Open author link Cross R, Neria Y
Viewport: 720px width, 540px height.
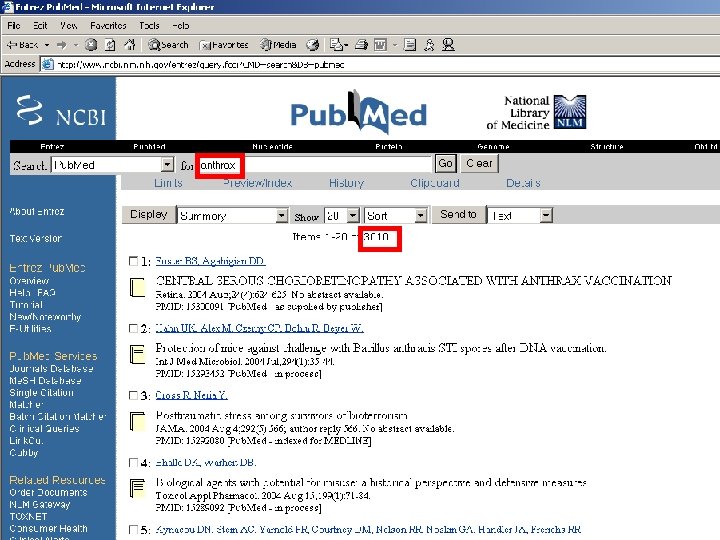[191, 395]
